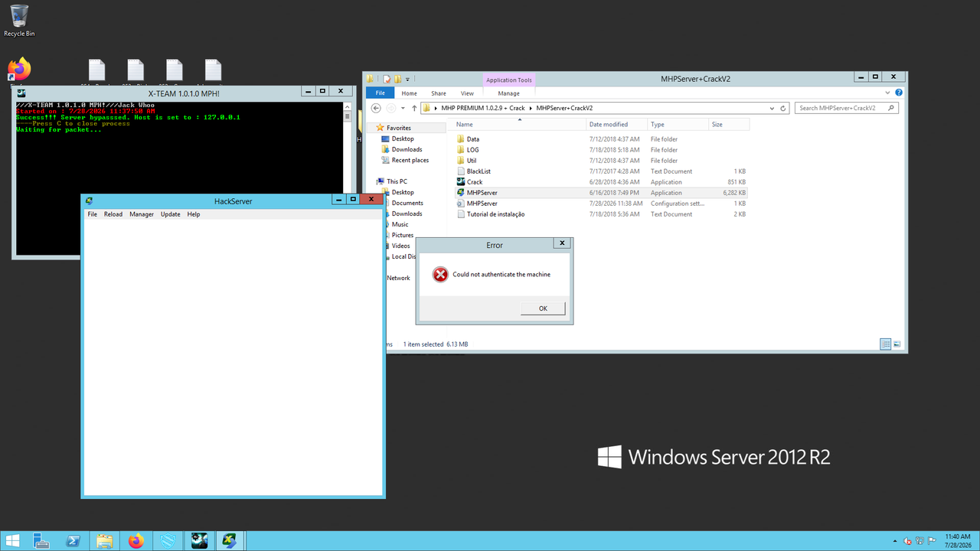Screen dimensions: 980x551
Task: Click MHPServer+CrackV2 breadcrumb segment
Action: (x=564, y=108)
